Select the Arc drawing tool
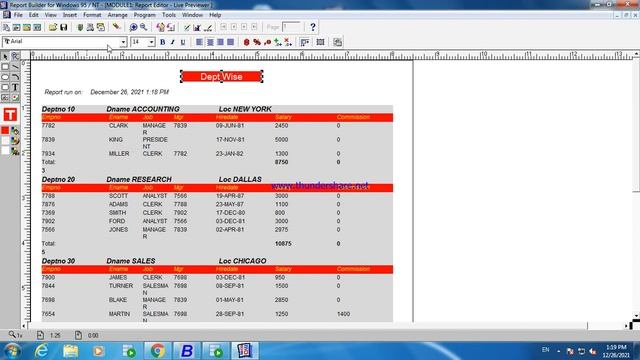This screenshot has width=640, height=360. (x=15, y=77)
